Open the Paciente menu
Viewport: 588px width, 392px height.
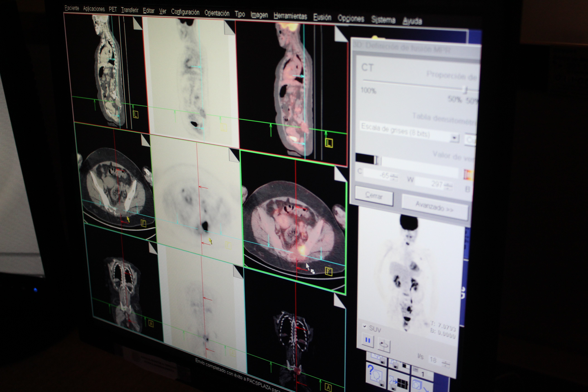pyautogui.click(x=72, y=8)
